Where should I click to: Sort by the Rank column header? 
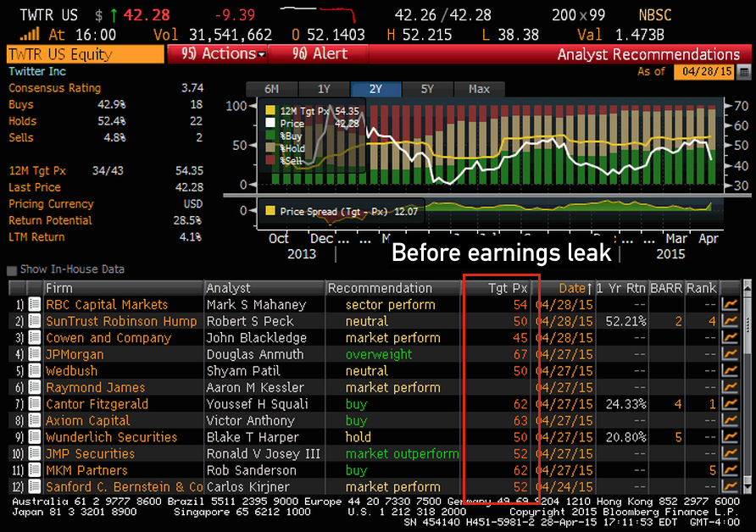click(702, 288)
